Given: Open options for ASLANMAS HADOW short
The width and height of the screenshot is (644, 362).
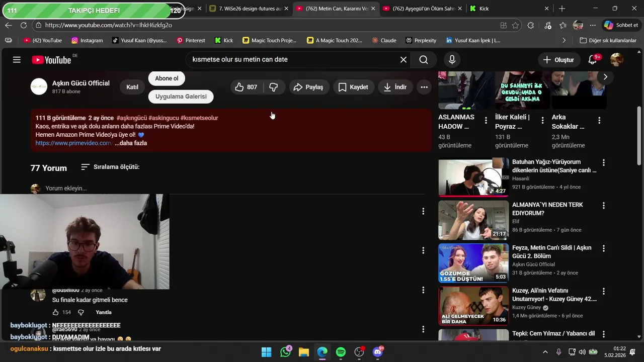Looking at the screenshot, I should (x=486, y=120).
